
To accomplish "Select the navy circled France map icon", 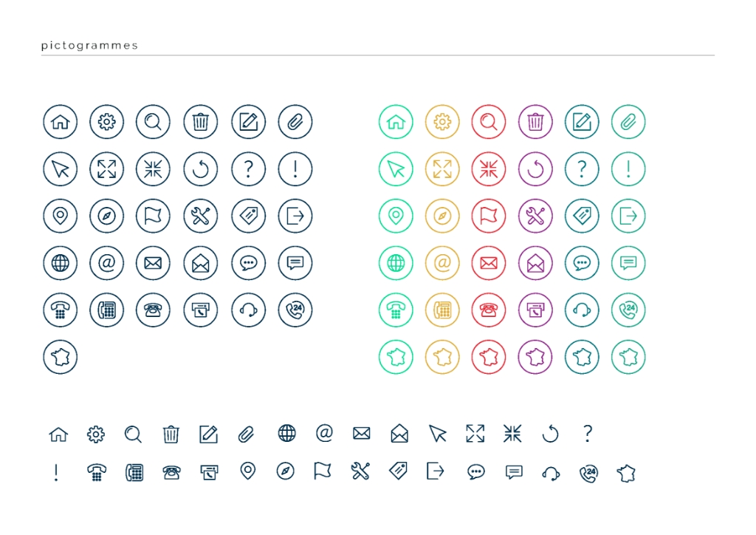I will 60,356.
